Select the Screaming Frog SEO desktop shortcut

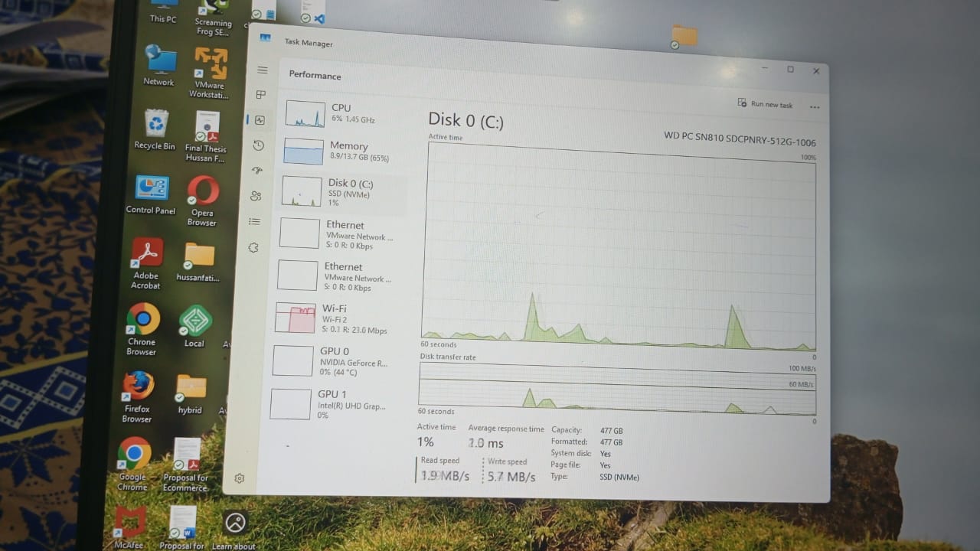point(213,18)
